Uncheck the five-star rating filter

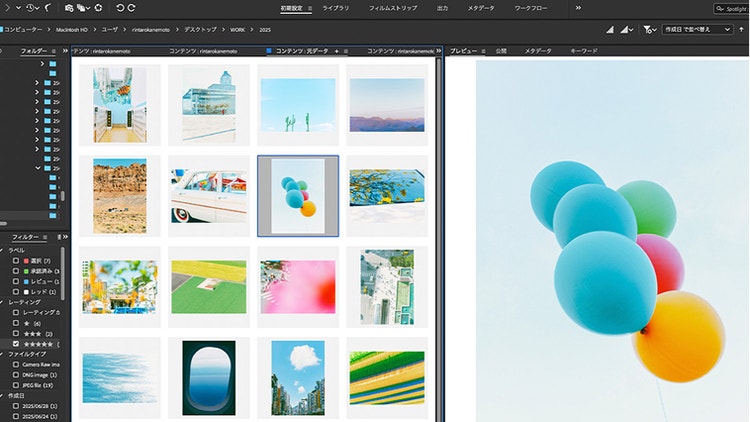click(x=15, y=343)
